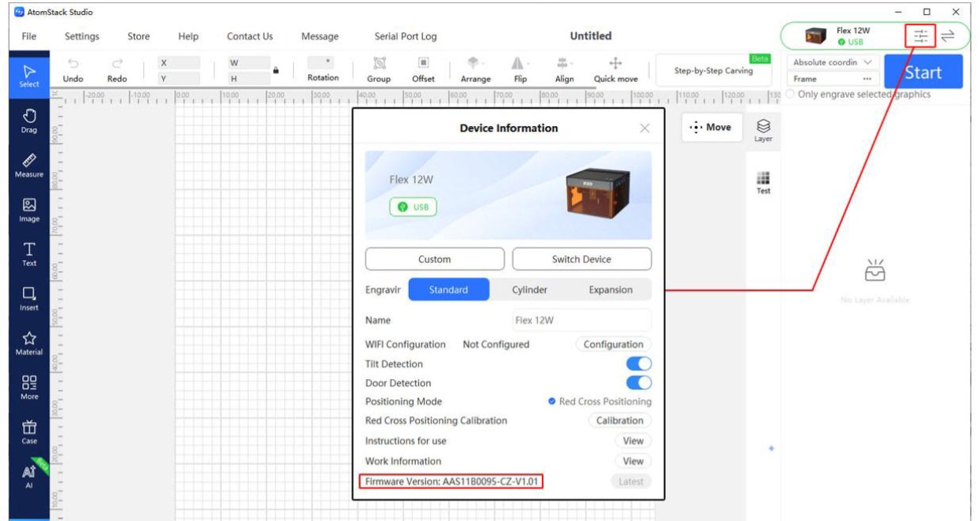Open the Layer panel
This screenshot has width=980, height=521.
coord(763,130)
